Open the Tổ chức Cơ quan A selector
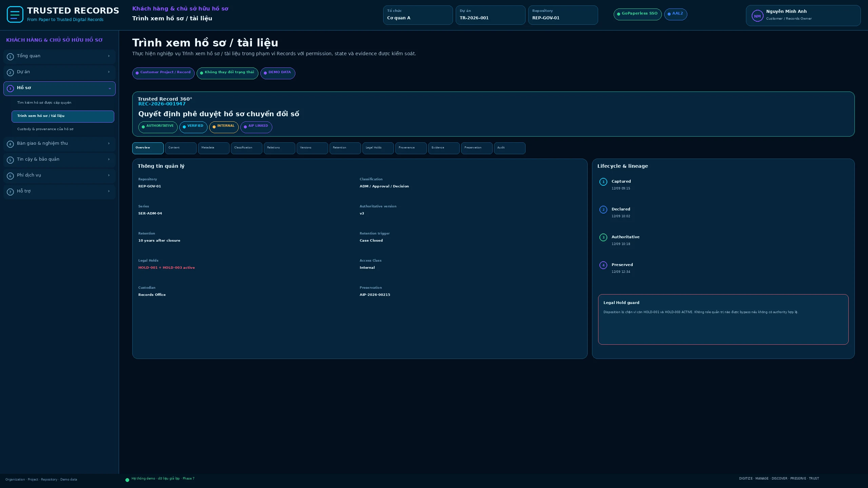Viewport: 868px width, 488px height. 418,15
